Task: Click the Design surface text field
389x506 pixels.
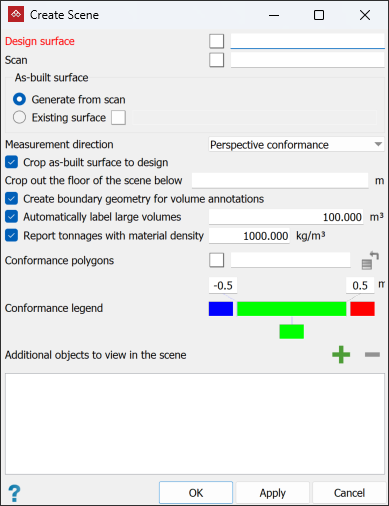Action: point(308,41)
